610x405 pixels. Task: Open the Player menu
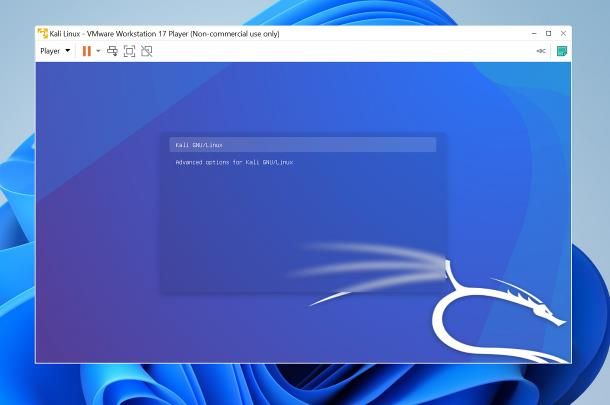(x=55, y=51)
